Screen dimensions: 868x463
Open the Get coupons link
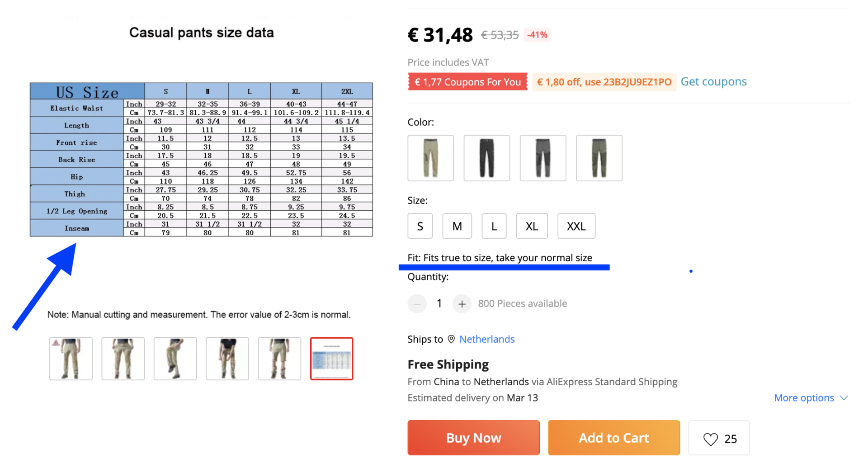(713, 81)
